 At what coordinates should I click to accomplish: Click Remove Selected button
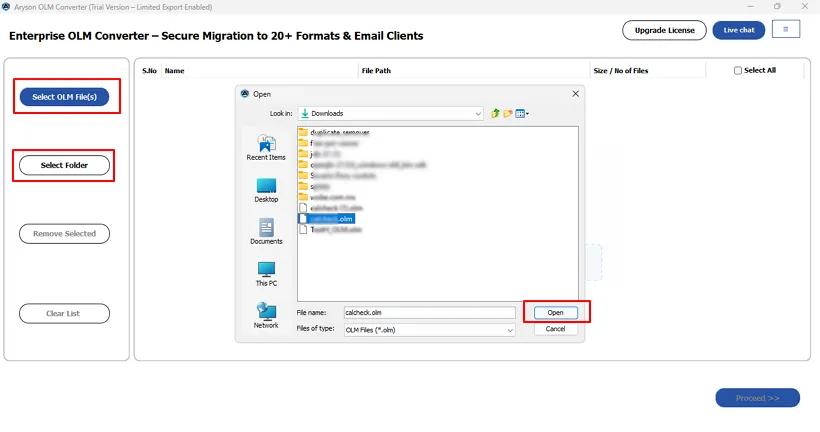(64, 234)
